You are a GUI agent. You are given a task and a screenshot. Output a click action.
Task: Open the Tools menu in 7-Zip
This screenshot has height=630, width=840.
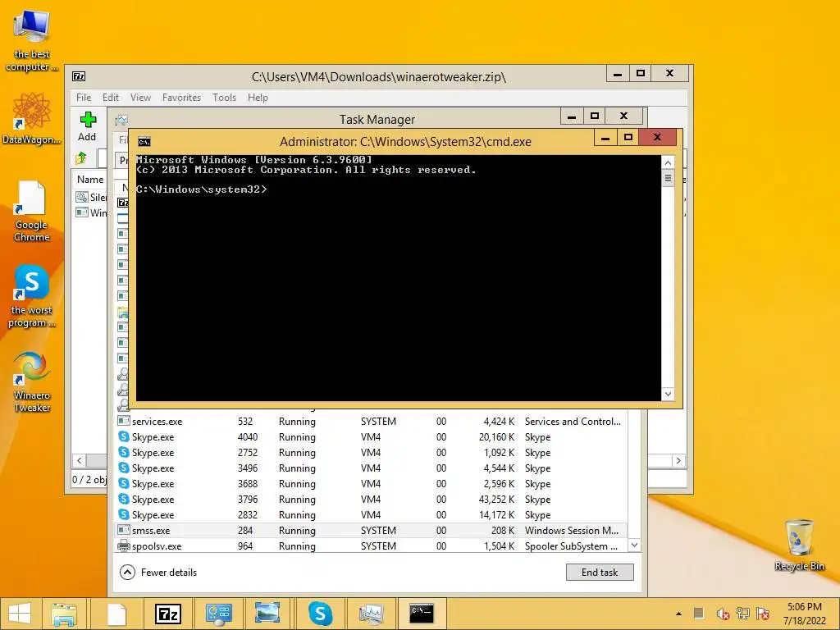[224, 98]
